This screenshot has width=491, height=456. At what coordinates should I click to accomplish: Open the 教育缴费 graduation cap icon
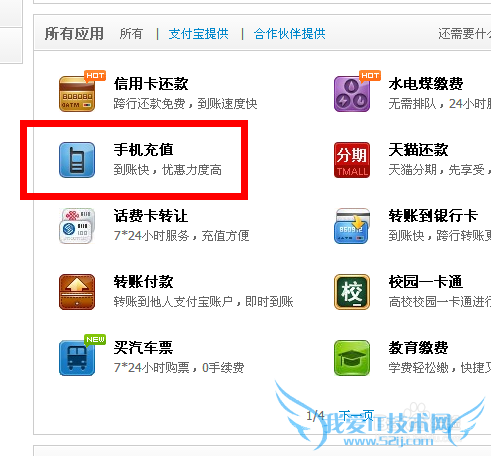352,358
